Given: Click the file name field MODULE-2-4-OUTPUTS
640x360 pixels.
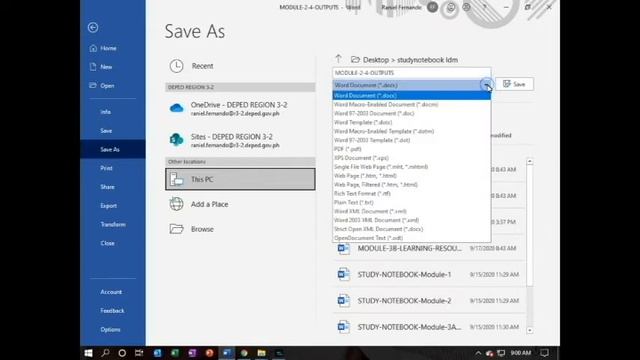Looking at the screenshot, I should tap(411, 73).
